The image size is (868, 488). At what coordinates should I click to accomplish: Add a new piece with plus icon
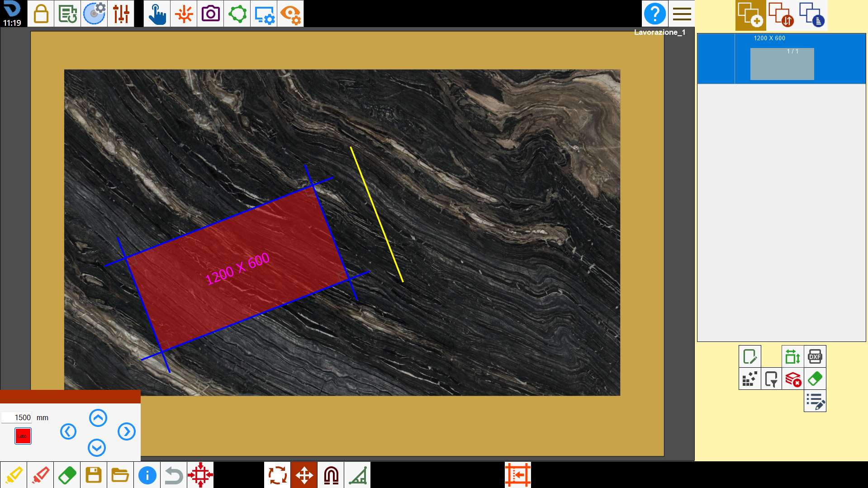coord(750,15)
